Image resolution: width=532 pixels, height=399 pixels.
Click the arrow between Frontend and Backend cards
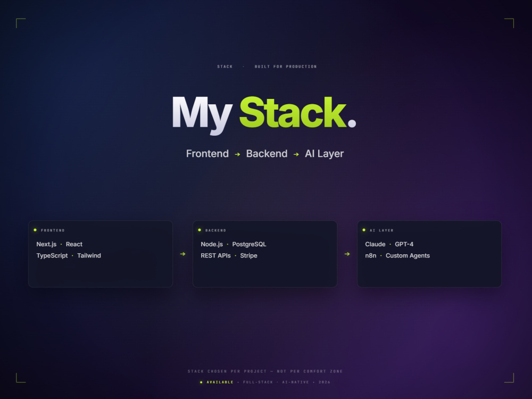182,254
